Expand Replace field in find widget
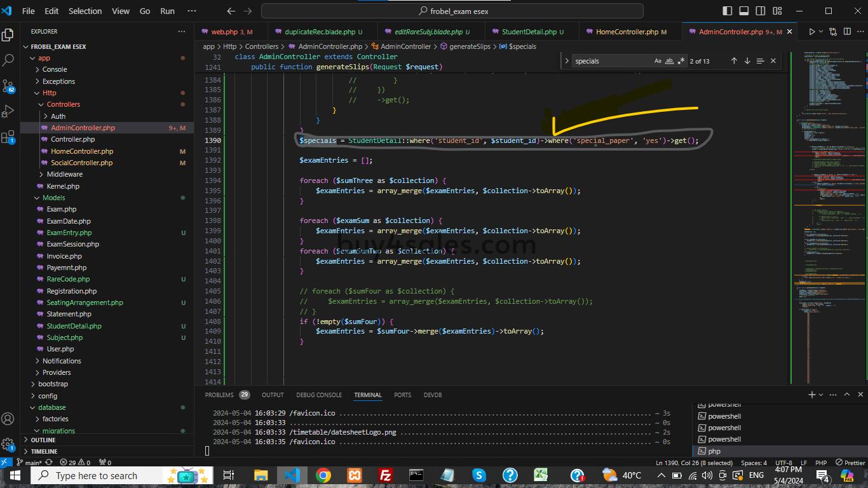 [x=567, y=61]
